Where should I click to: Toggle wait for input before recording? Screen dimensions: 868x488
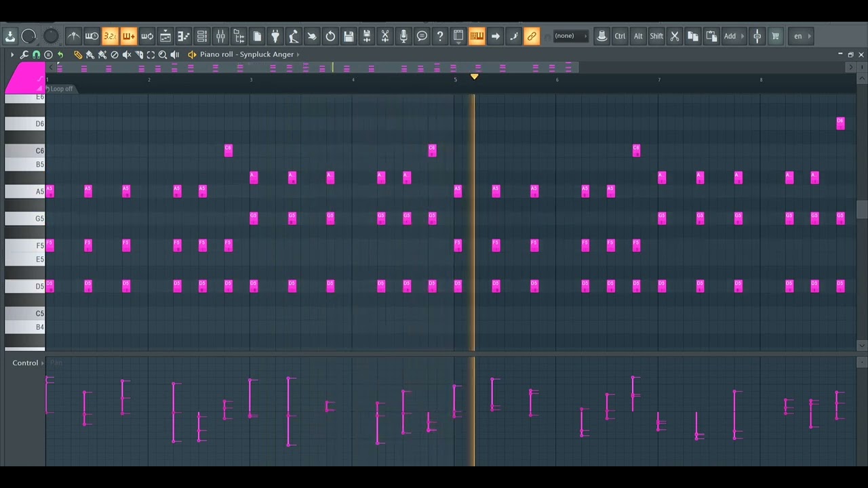(92, 36)
